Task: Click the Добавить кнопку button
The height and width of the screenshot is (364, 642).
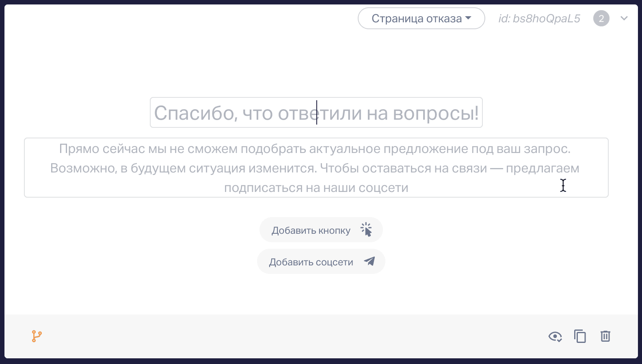Action: tap(321, 230)
